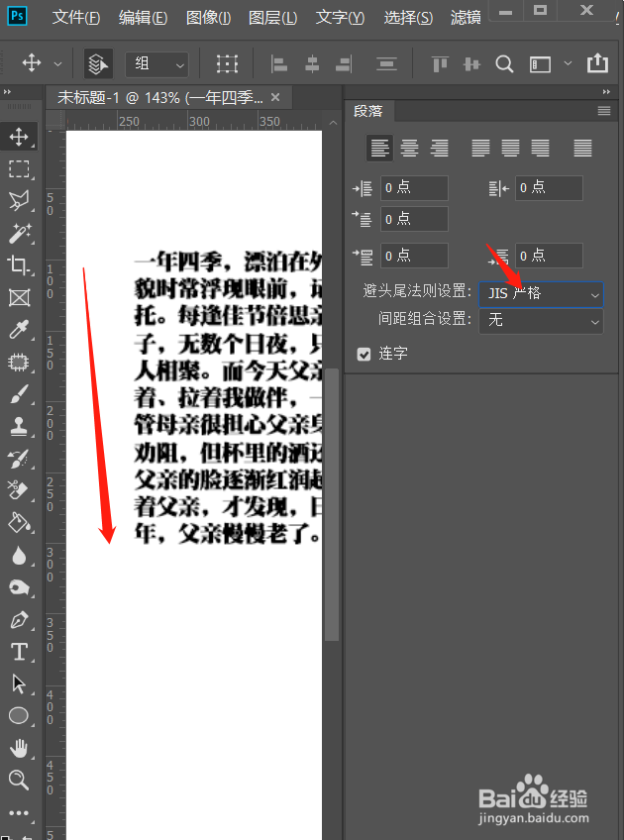Select the Pen tool
Viewport: 624px width, 840px height.
click(19, 620)
